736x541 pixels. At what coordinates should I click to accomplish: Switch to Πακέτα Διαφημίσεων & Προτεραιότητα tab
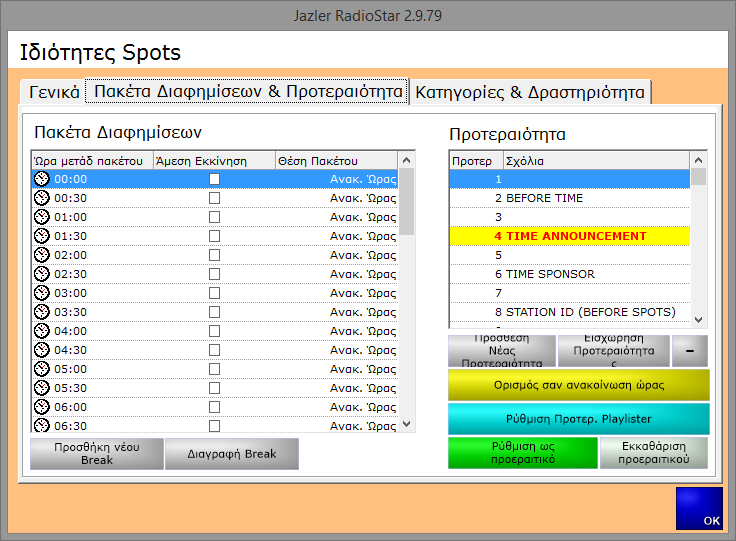[x=248, y=91]
